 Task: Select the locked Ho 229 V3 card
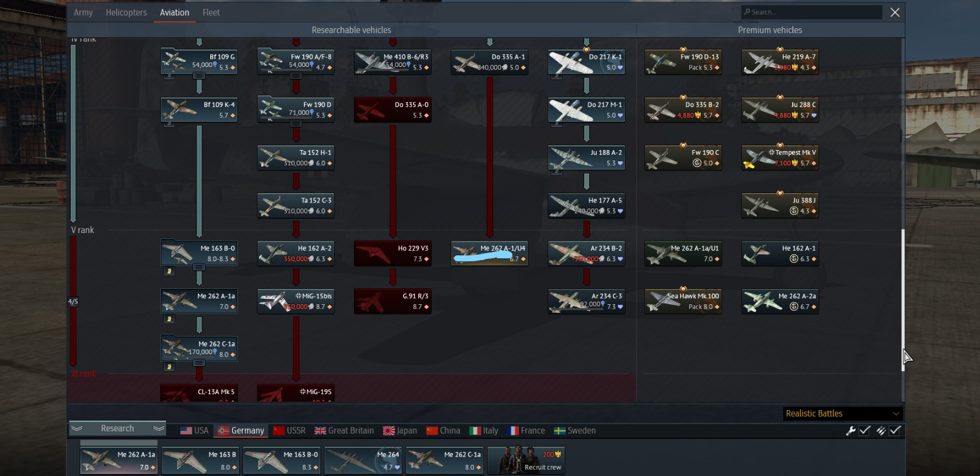pos(392,253)
